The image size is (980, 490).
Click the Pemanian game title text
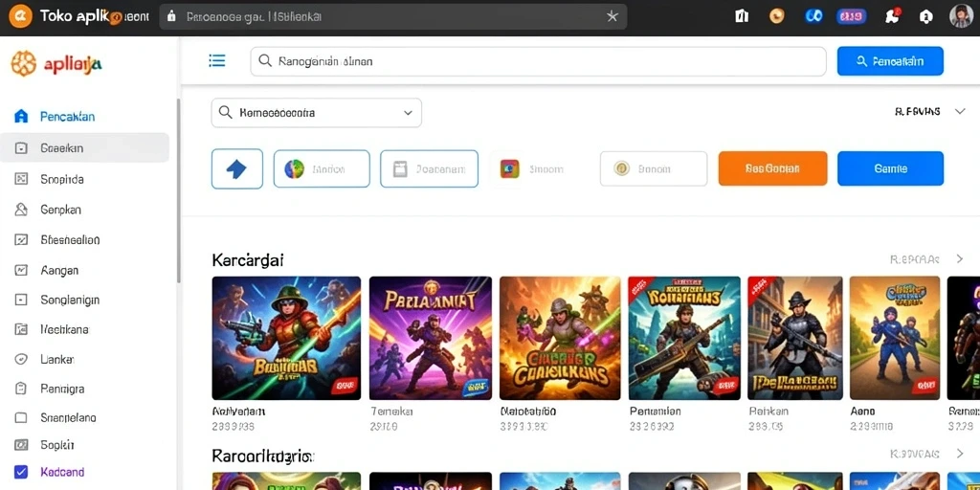(655, 412)
